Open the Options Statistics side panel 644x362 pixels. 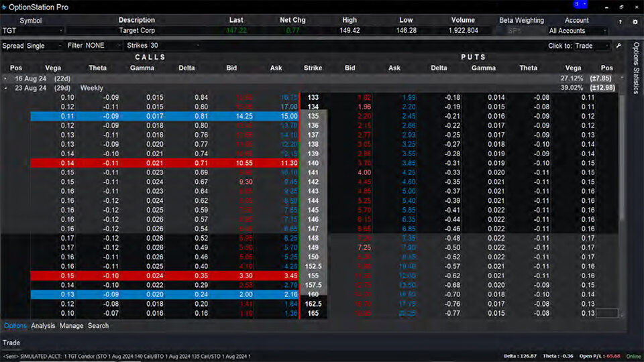[x=636, y=68]
